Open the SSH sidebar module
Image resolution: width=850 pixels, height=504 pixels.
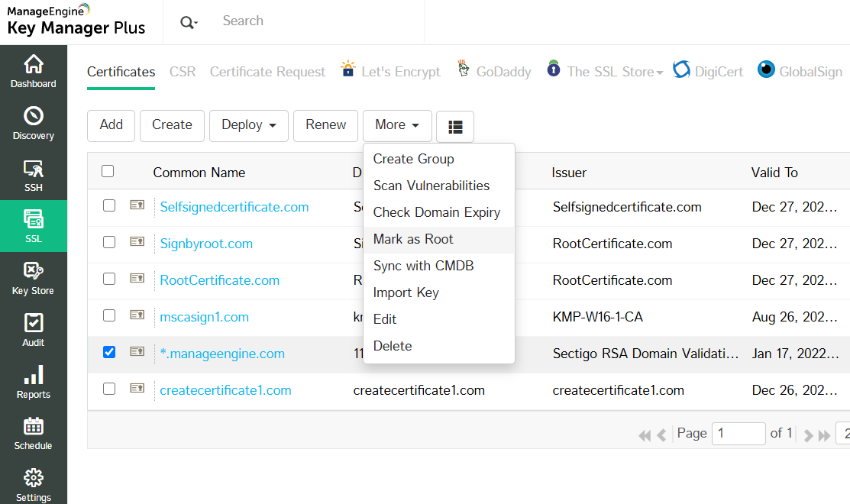tap(34, 175)
